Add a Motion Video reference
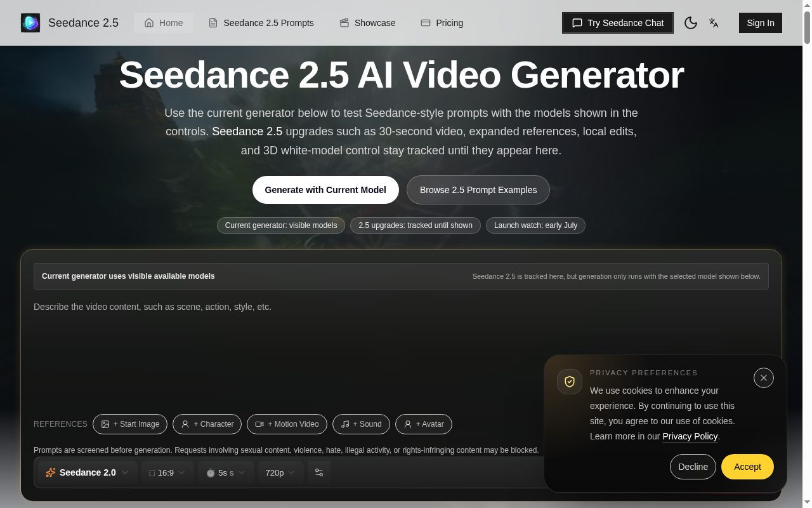The image size is (812, 508). pos(287,424)
